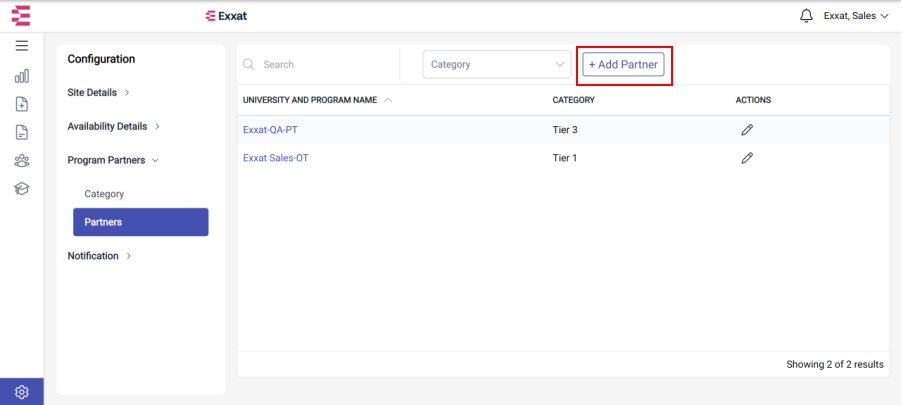Select the Partners menu item
The width and height of the screenshot is (902, 405).
[x=141, y=222]
